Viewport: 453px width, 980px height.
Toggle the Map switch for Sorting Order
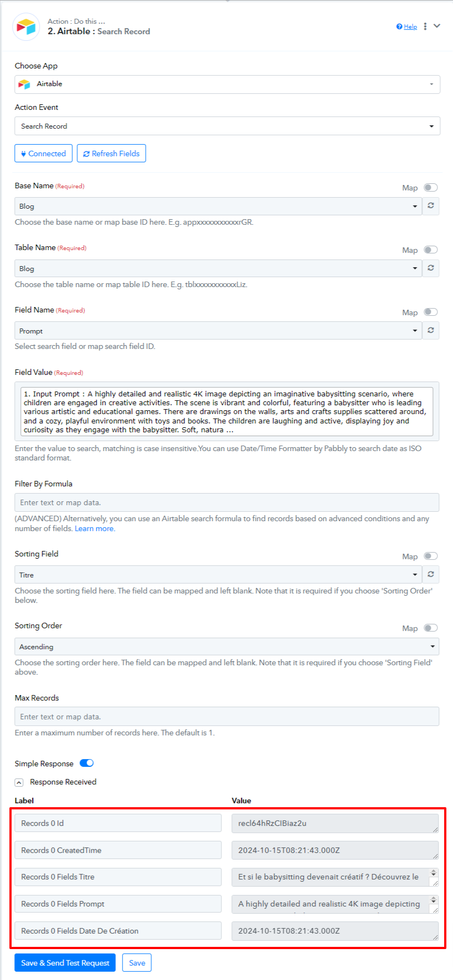(430, 628)
